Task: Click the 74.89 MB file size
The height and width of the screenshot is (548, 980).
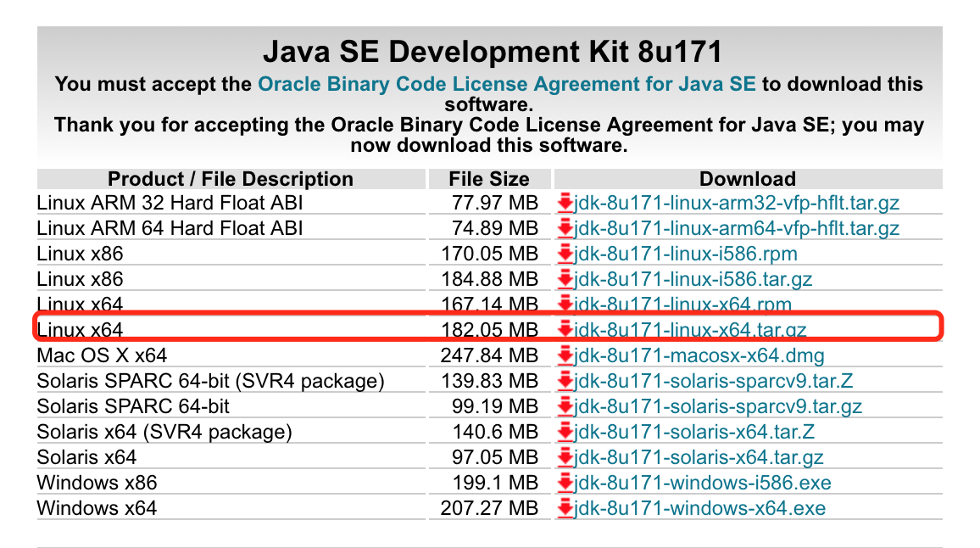Action: (495, 228)
